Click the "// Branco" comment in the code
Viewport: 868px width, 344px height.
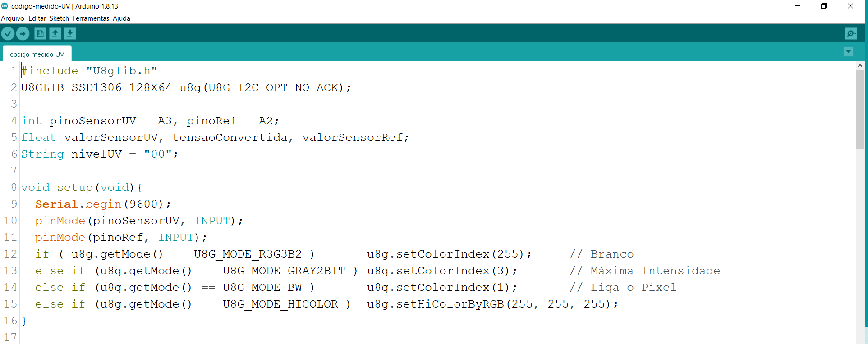coord(602,254)
